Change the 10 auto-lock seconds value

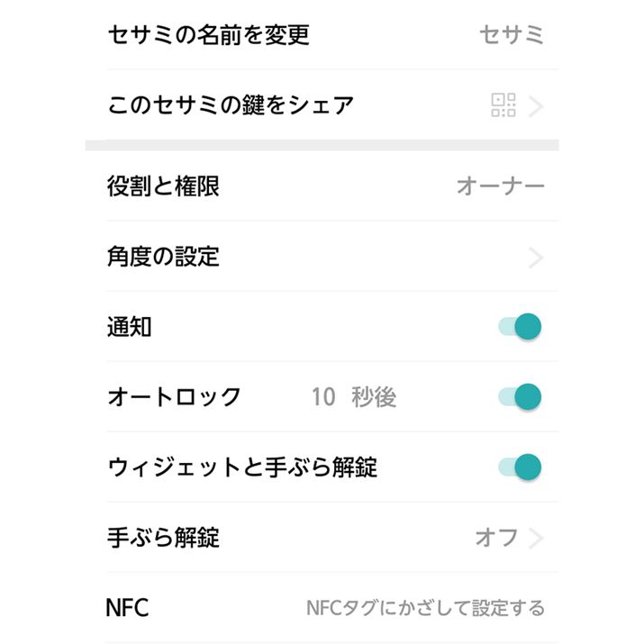(x=323, y=397)
